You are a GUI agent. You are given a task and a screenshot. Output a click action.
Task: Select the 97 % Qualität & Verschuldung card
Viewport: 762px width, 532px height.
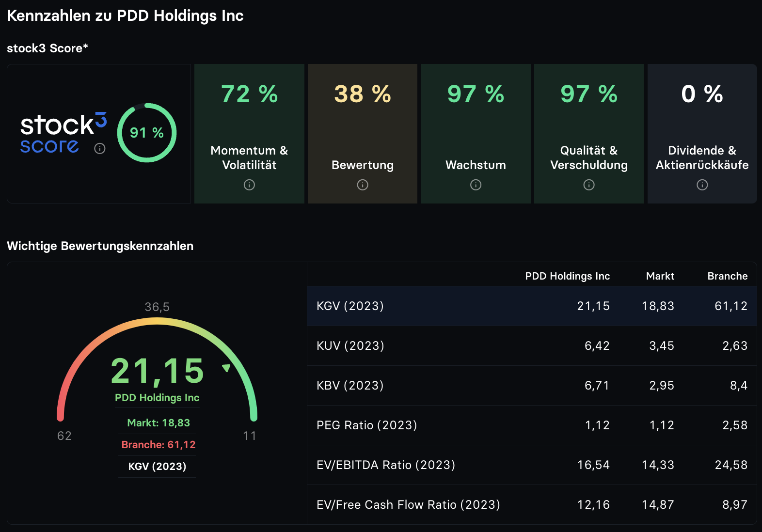tap(589, 134)
